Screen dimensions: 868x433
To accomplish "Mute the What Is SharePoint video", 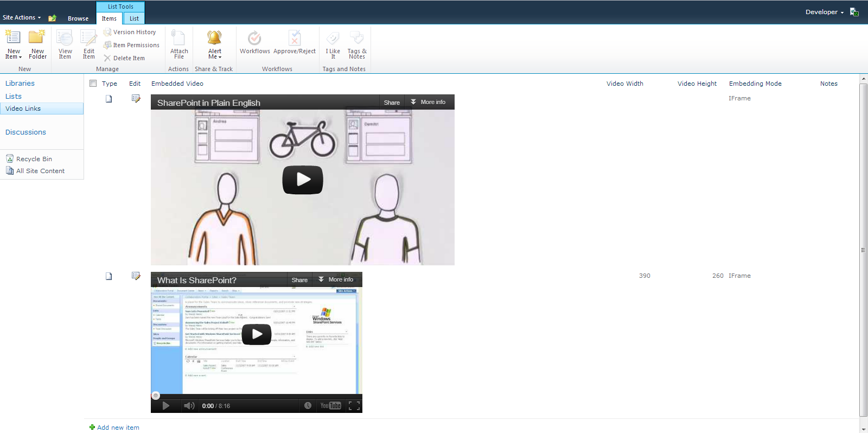I will coord(189,406).
